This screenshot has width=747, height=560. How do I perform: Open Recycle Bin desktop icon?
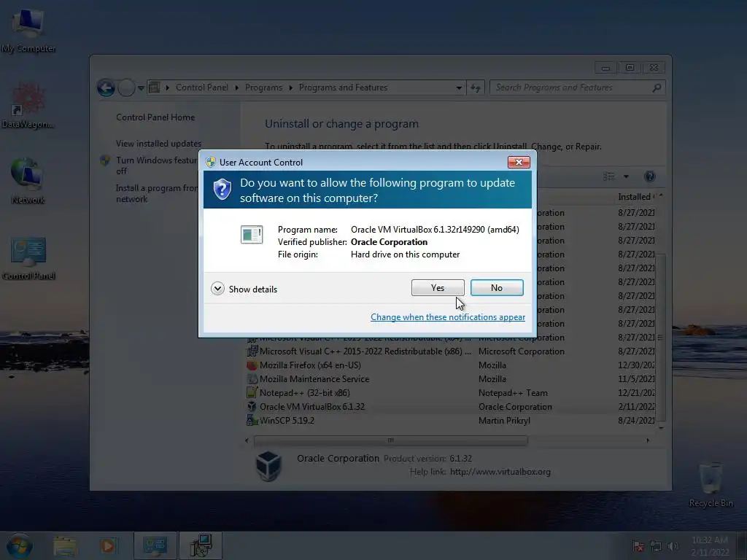[x=711, y=484]
